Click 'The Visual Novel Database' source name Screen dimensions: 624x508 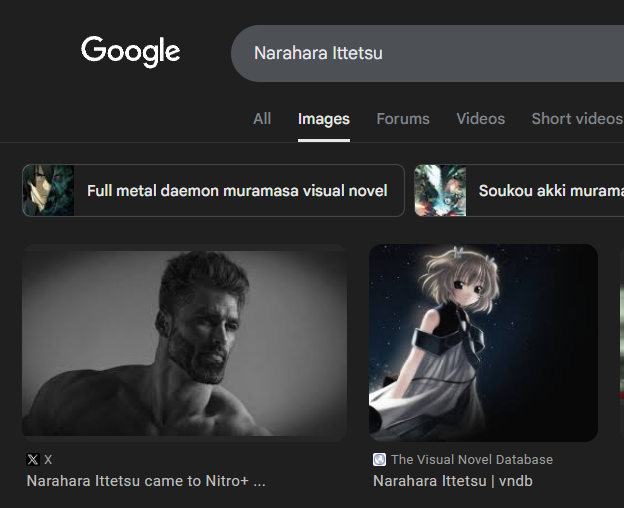click(472, 459)
